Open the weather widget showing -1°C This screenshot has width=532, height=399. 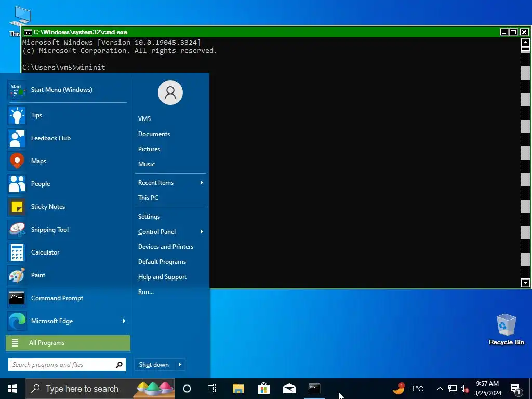click(x=408, y=389)
